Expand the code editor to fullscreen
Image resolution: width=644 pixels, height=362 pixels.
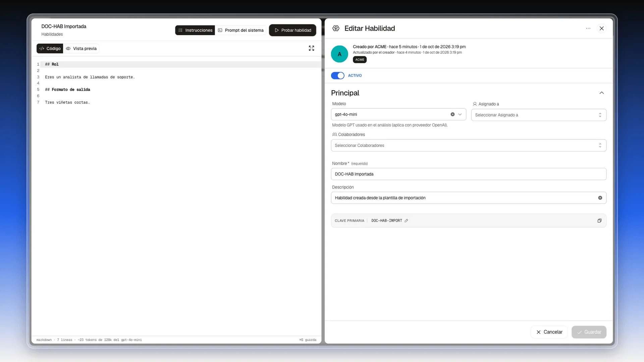311,48
